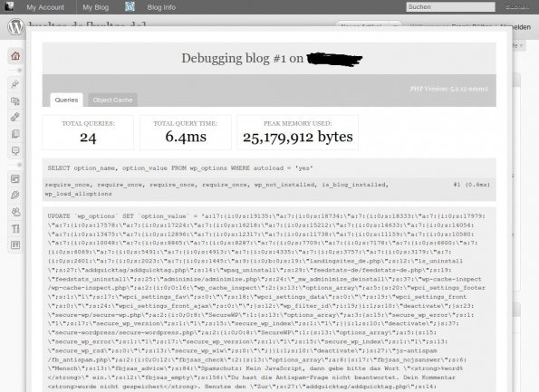Click the Peak Memory 25,179,912 bytes value
The height and width of the screenshot is (392, 539).
pos(298,137)
